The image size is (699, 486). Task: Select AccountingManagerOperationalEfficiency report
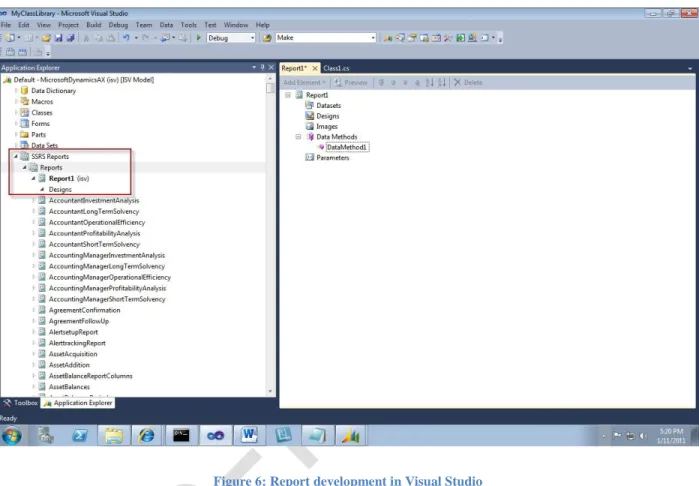click(x=110, y=277)
